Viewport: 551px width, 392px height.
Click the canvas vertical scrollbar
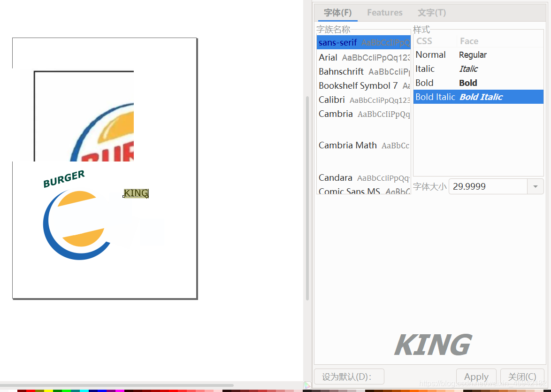[x=307, y=198]
